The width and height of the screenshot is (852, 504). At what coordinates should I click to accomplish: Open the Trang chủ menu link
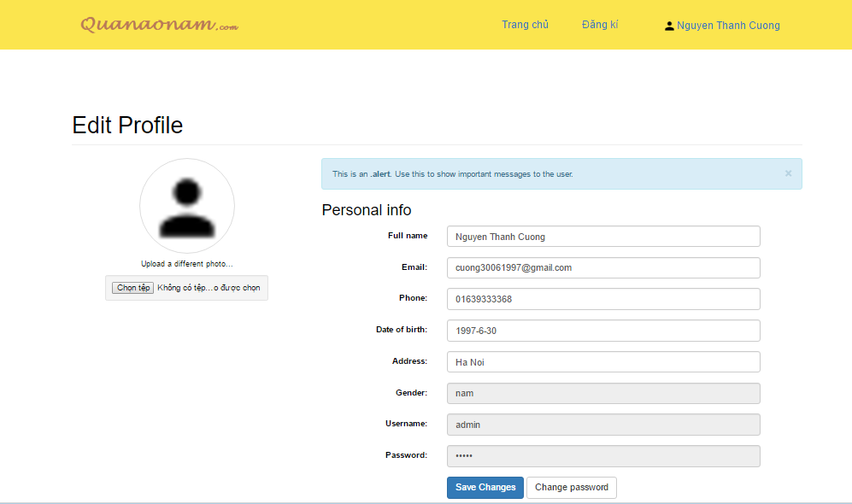coord(525,25)
